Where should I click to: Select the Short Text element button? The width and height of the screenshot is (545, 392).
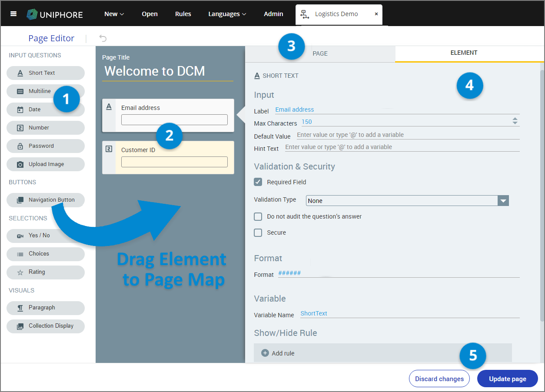tap(46, 73)
